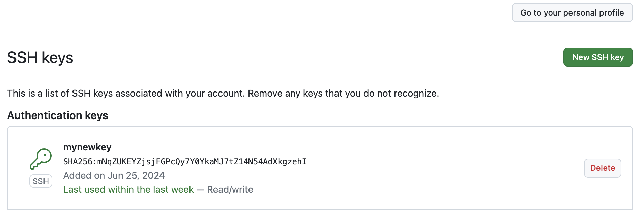Viewport: 644px width, 210px height.
Task: Go to your personal profile
Action: click(572, 12)
